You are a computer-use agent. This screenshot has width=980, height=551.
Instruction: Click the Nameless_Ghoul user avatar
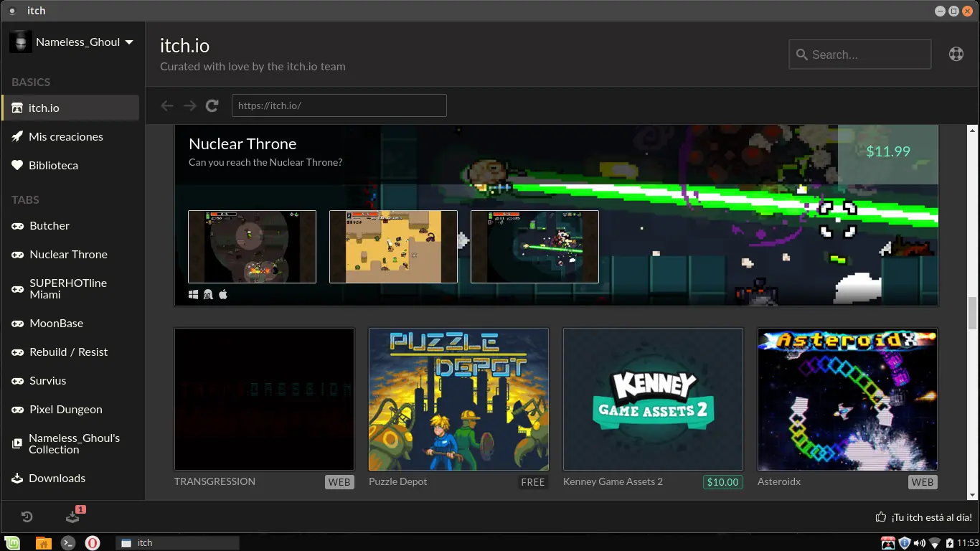tap(21, 42)
